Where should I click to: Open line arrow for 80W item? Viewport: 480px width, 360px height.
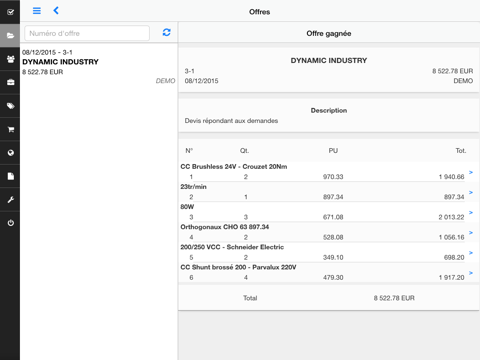coord(471,212)
